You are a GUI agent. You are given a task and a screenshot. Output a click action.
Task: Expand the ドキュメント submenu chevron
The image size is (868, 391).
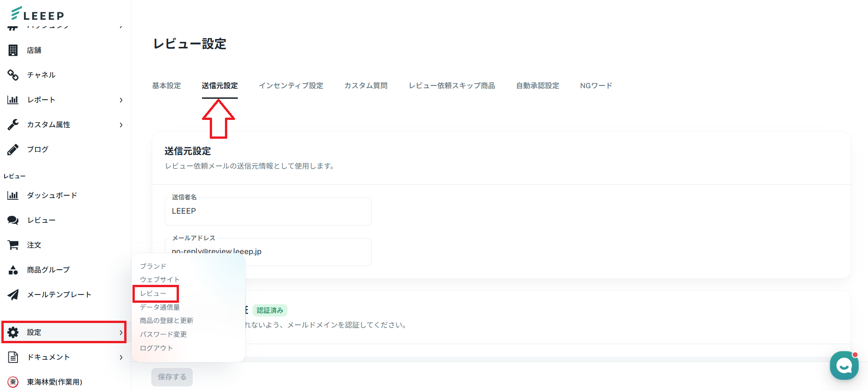click(121, 357)
